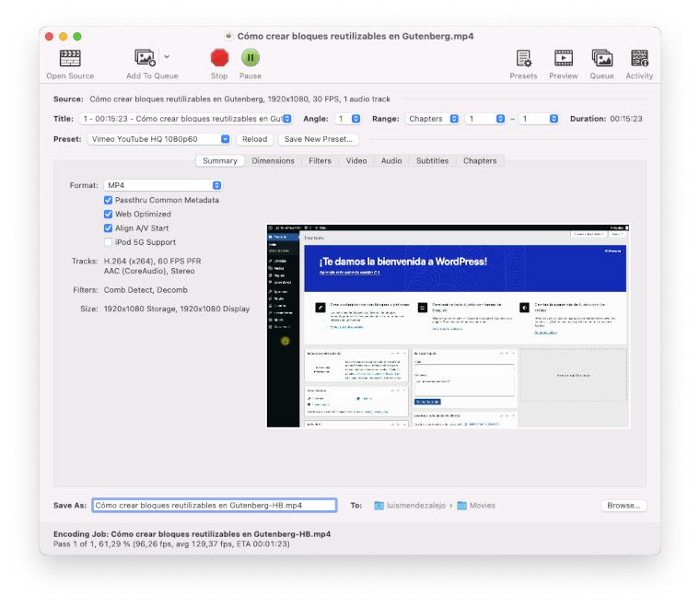Image resolution: width=700 pixels, height=607 pixels.
Task: Click the Movies folder in destination path
Action: [476, 506]
